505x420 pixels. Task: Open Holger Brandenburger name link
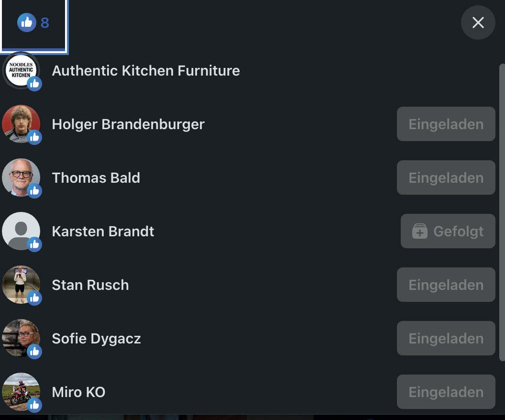point(128,124)
